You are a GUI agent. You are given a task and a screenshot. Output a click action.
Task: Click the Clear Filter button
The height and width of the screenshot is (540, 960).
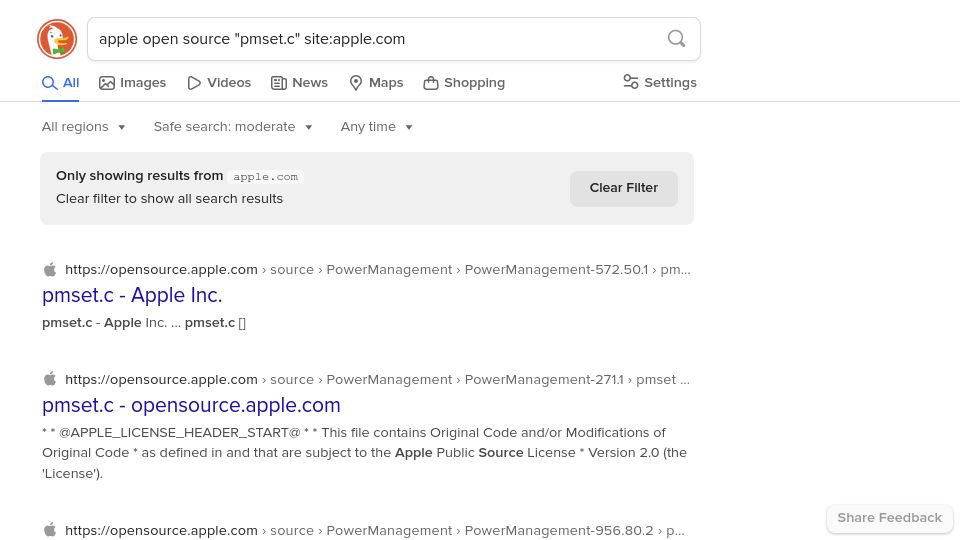pyautogui.click(x=623, y=188)
